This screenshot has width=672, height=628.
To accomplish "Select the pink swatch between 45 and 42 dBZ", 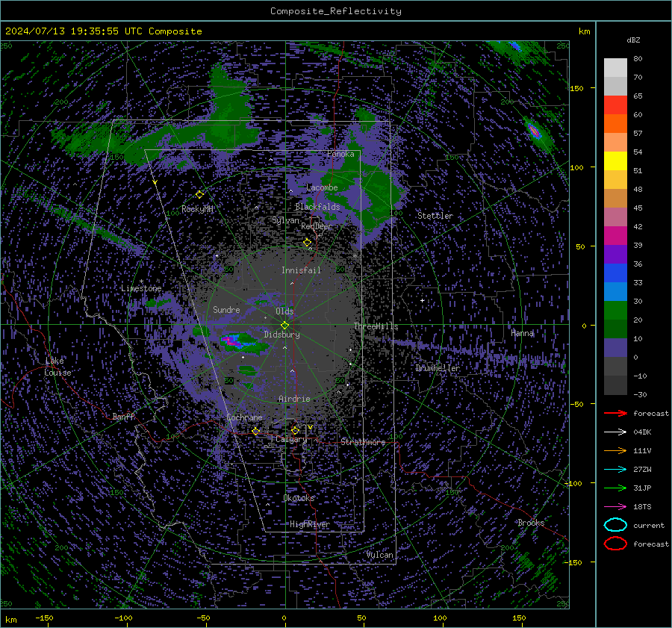I will [615, 217].
